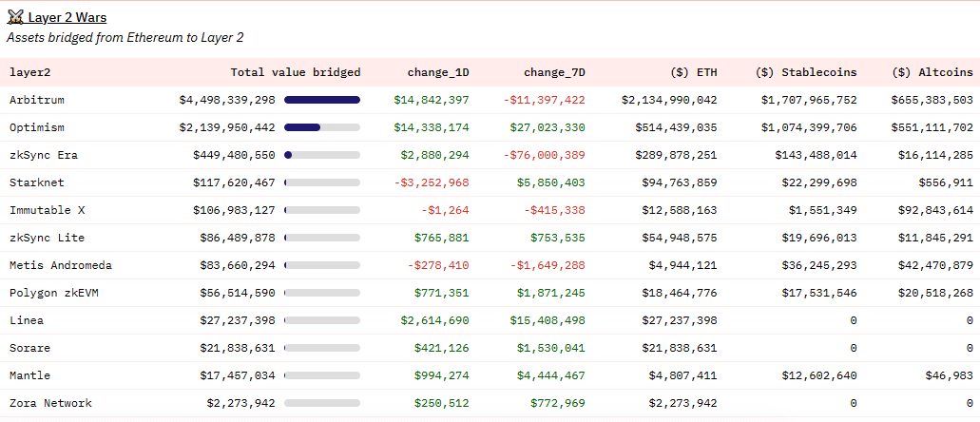Viewport: 980px width, 422px height.
Task: Sort by the ($) Altcoins column header
Action: coord(932,72)
